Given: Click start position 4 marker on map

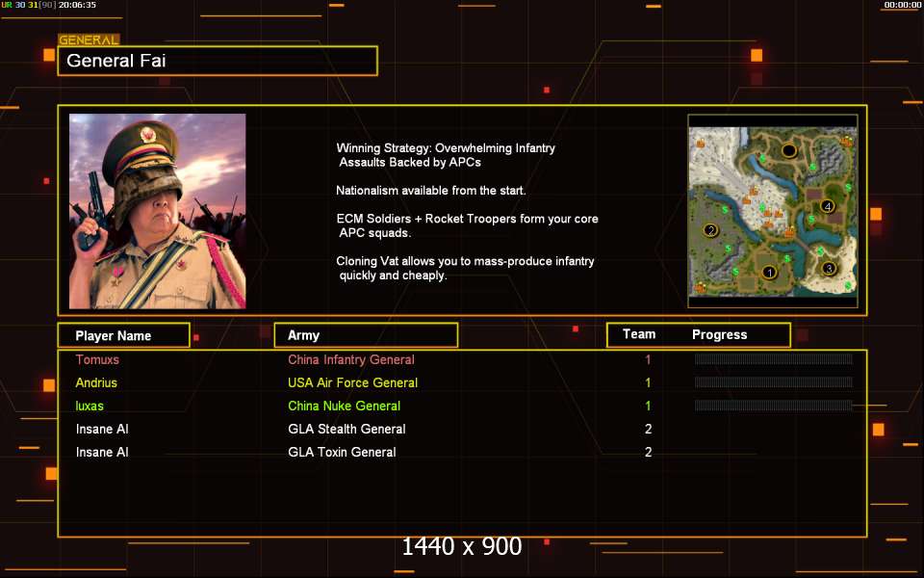Looking at the screenshot, I should (x=828, y=206).
